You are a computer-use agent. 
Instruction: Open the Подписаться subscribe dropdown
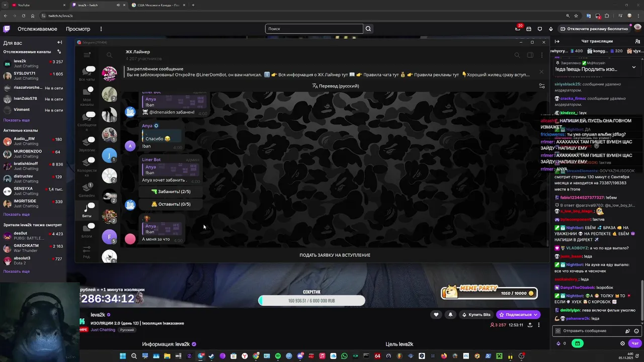pyautogui.click(x=518, y=315)
